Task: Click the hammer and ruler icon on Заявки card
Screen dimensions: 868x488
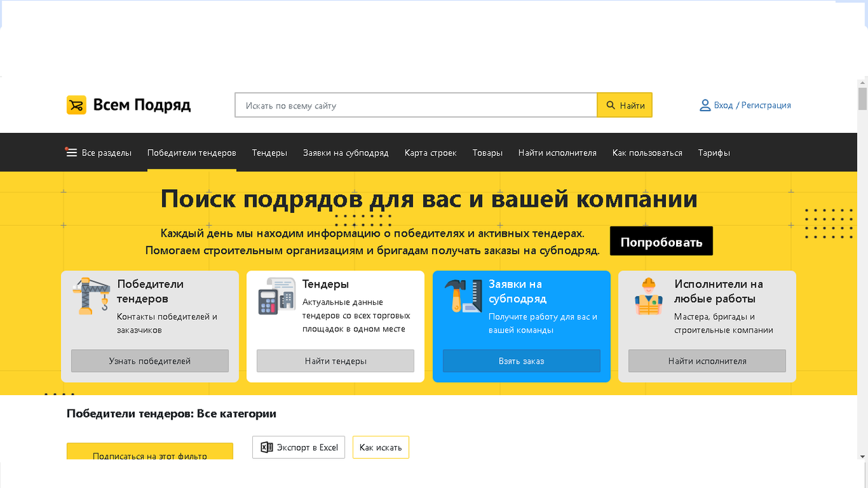Action: 463,296
